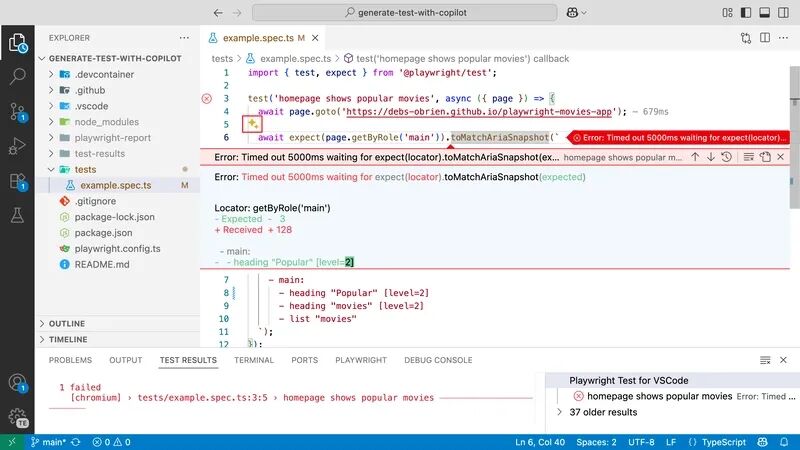800x450 pixels.
Task: Open playwright.config.ts file
Action: [x=117, y=248]
